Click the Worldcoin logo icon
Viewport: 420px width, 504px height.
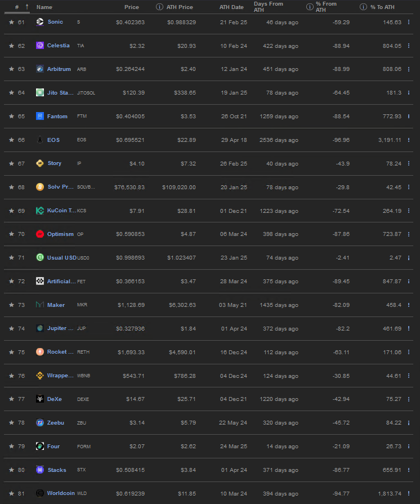[40, 493]
